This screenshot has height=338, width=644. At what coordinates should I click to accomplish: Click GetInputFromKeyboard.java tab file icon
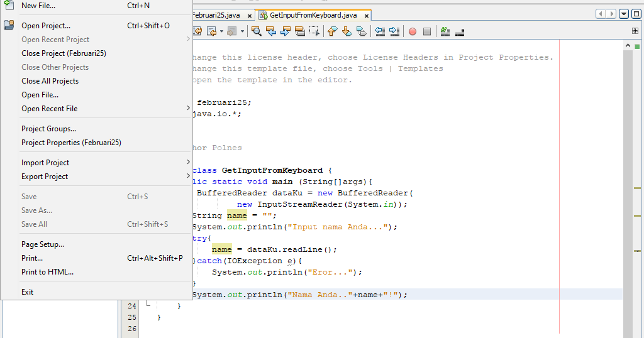pos(263,15)
